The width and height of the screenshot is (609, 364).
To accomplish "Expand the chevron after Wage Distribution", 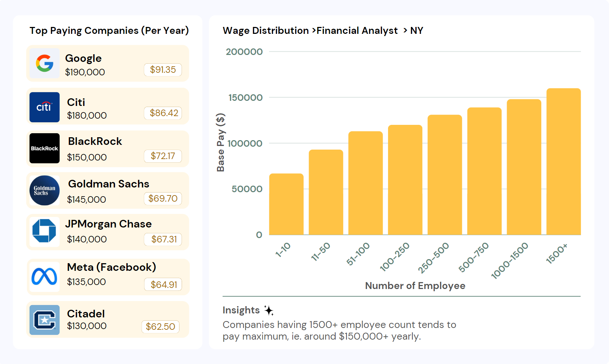I will click(x=312, y=31).
